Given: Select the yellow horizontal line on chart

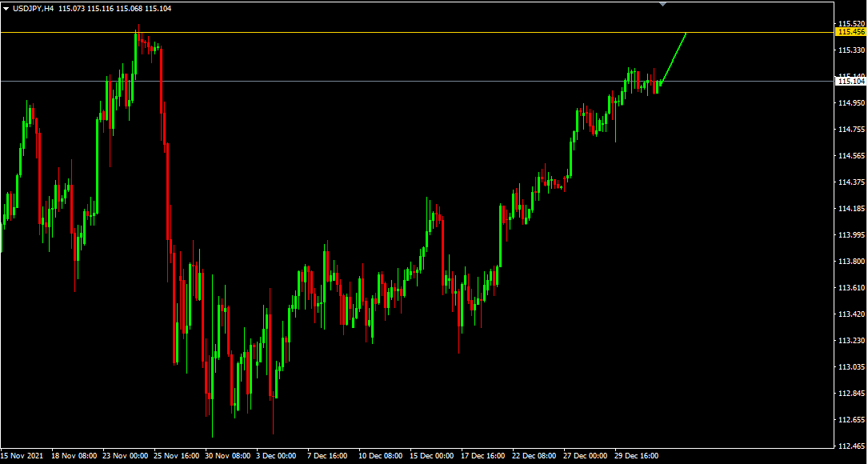Looking at the screenshot, I should coord(416,33).
